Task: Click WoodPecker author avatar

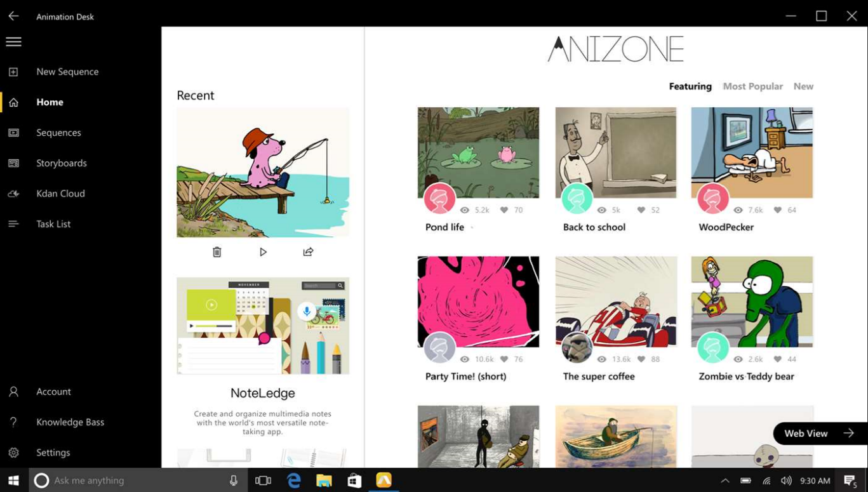Action: [713, 198]
